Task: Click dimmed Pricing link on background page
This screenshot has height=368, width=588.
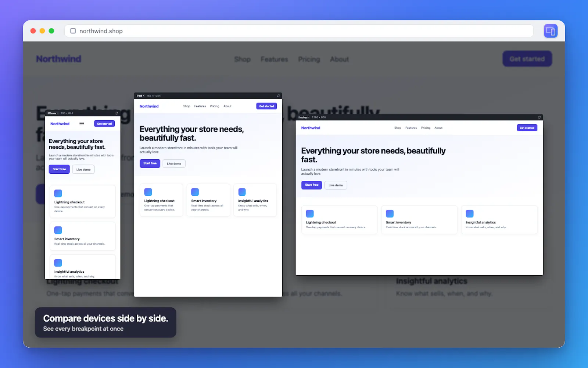Action: click(x=309, y=59)
